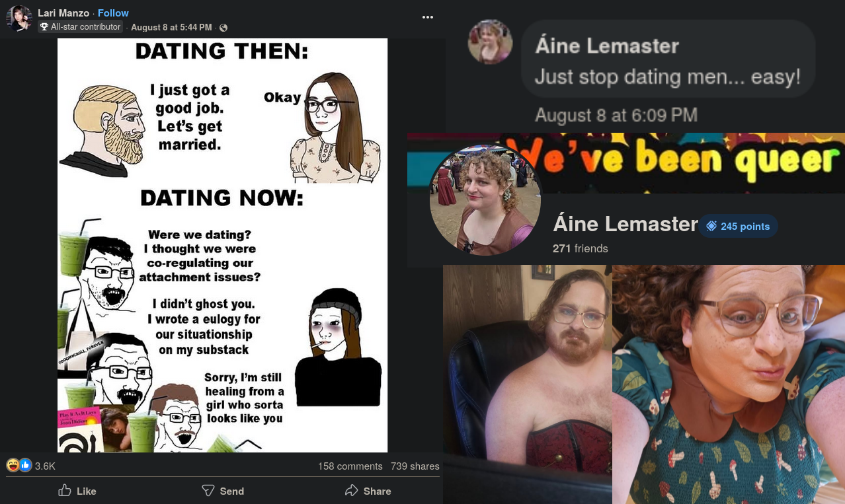Open the three-dot post options menu
Viewport: 845px width, 504px height.
pos(428,17)
